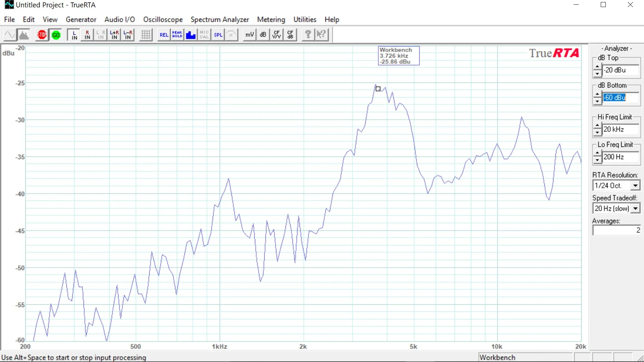Increase dB Top with up arrow
644x362 pixels.
(x=597, y=67)
